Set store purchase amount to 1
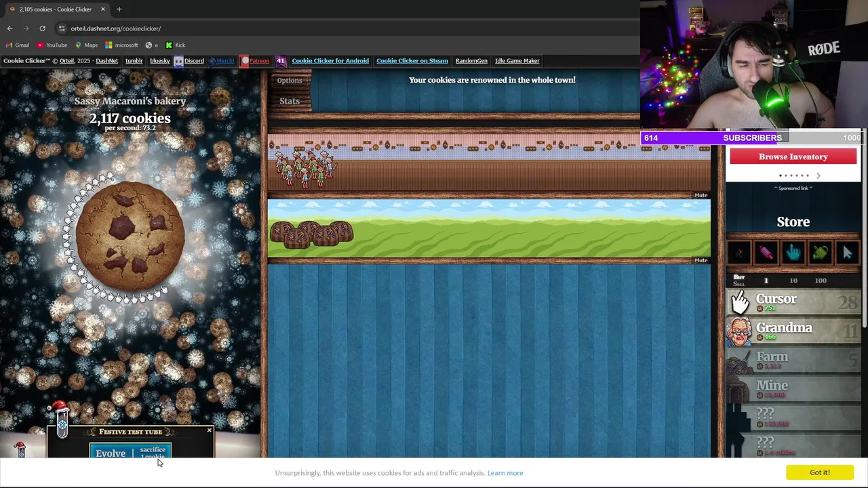Screen dimensions: 868x488 tap(766, 281)
